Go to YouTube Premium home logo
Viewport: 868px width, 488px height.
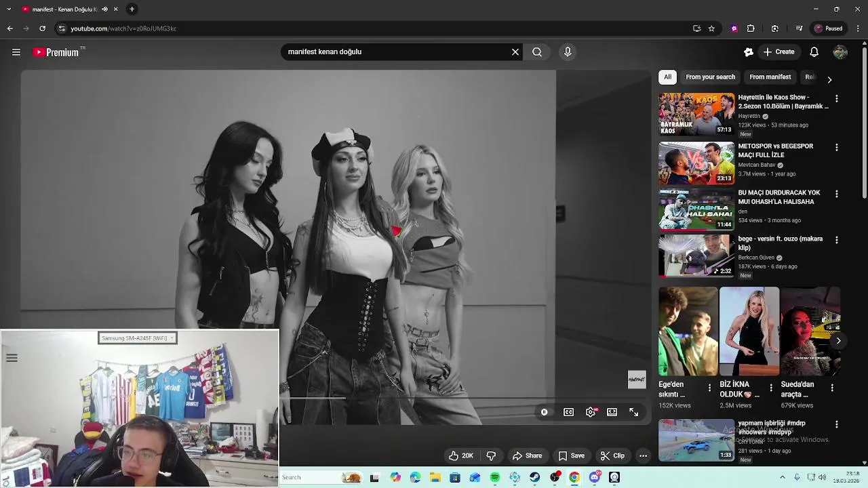point(59,52)
